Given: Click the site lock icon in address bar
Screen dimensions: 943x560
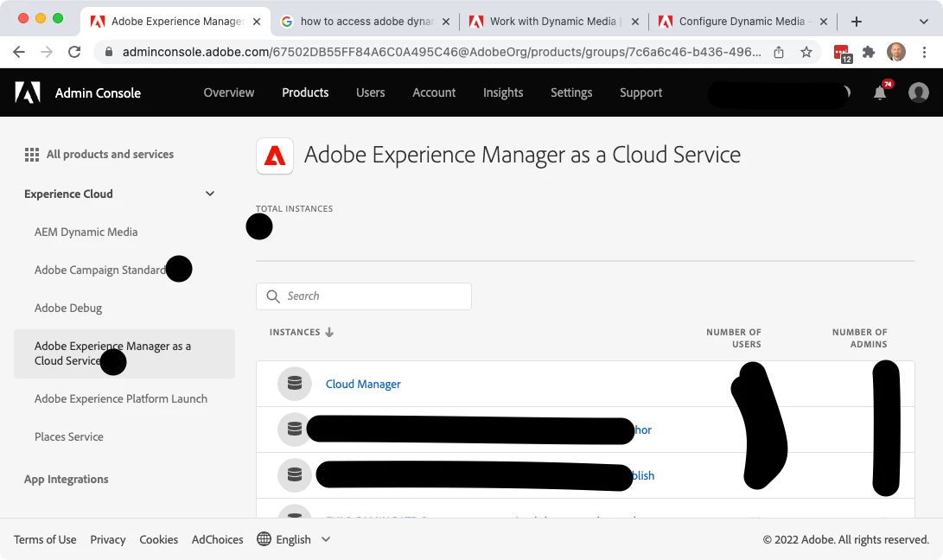Looking at the screenshot, I should click(x=109, y=53).
